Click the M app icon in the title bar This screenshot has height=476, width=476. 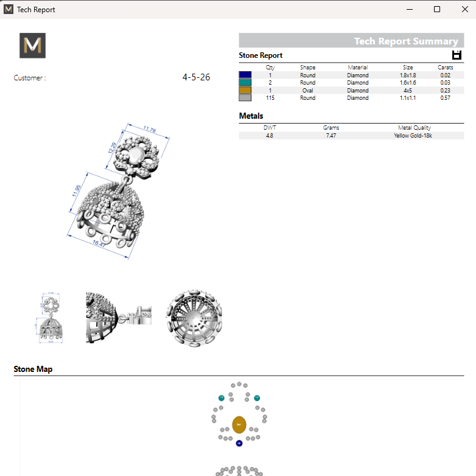coord(9,9)
